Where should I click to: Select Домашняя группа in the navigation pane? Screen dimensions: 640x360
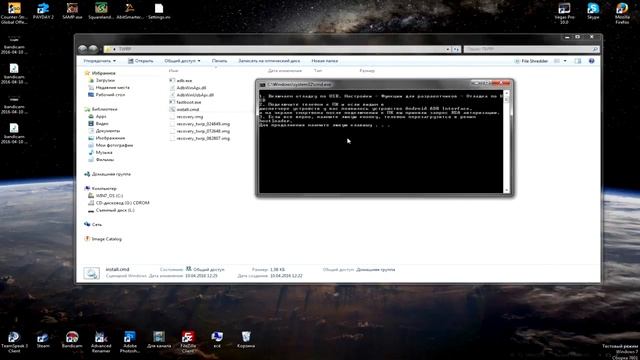107,174
